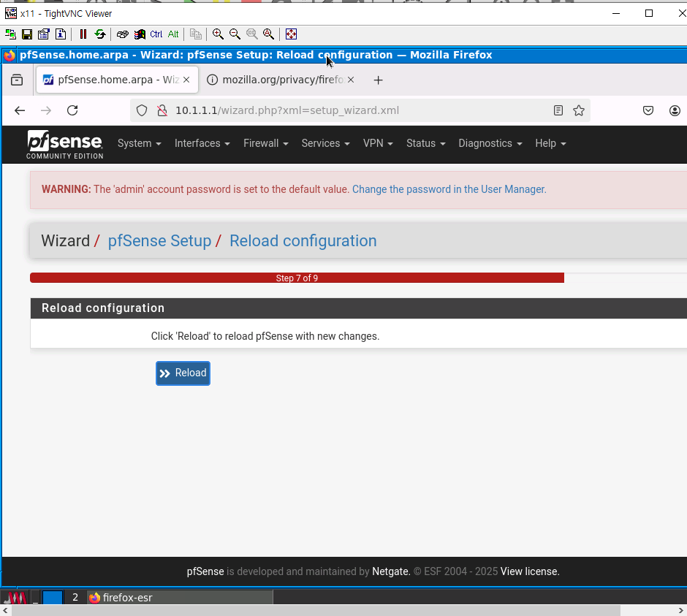687x616 pixels.
Task: Pause the VNC session
Action: click(83, 34)
